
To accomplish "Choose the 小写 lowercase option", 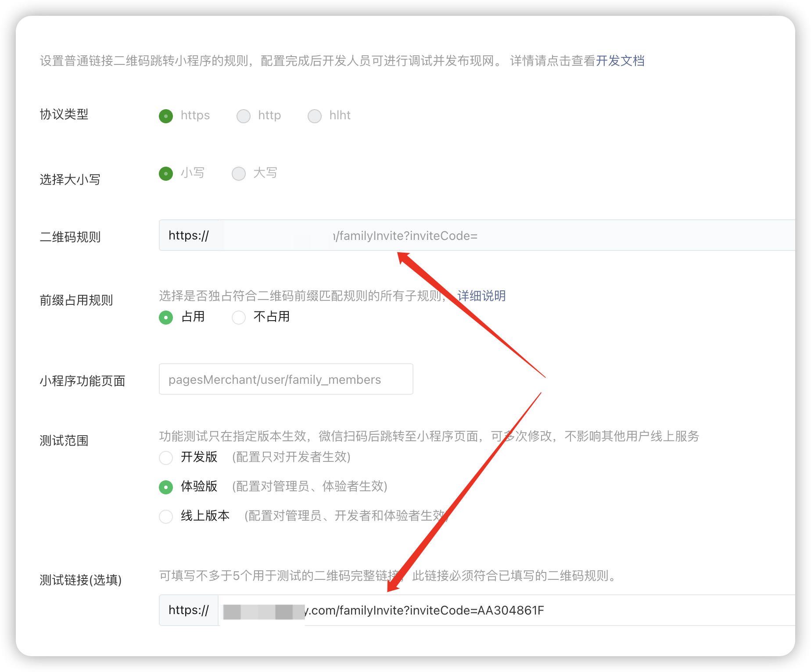I will [166, 174].
